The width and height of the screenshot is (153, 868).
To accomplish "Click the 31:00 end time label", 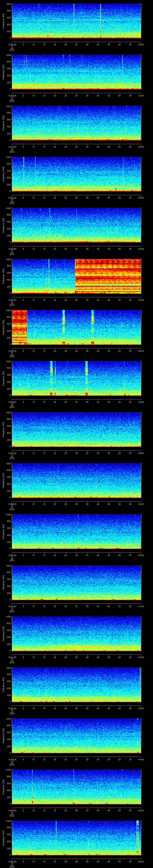I will coord(141,96).
